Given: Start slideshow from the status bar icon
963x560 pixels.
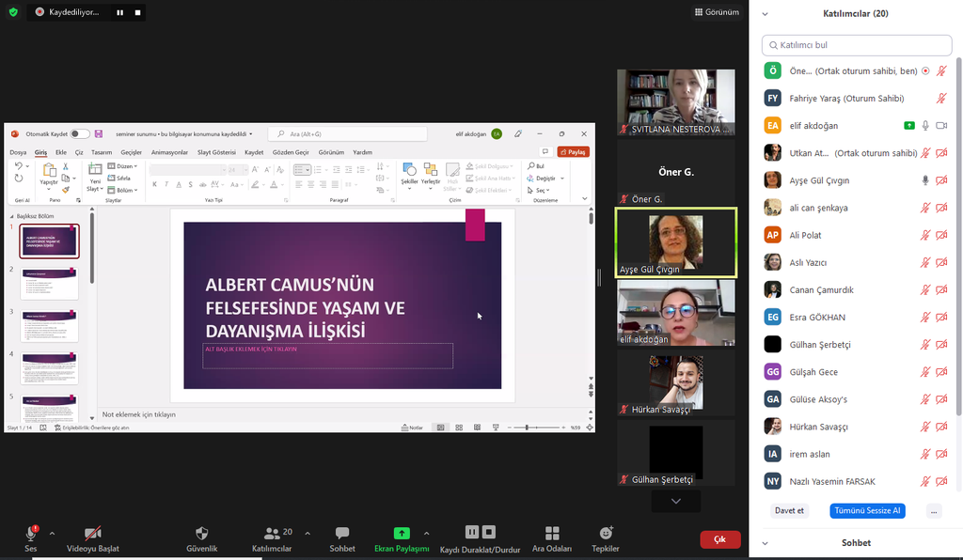Looking at the screenshot, I should [x=496, y=428].
